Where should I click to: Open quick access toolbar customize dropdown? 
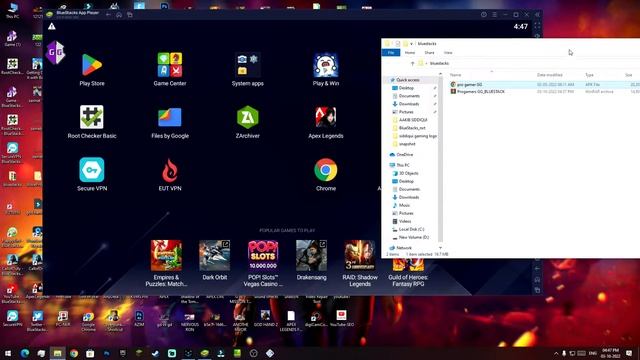(411, 44)
